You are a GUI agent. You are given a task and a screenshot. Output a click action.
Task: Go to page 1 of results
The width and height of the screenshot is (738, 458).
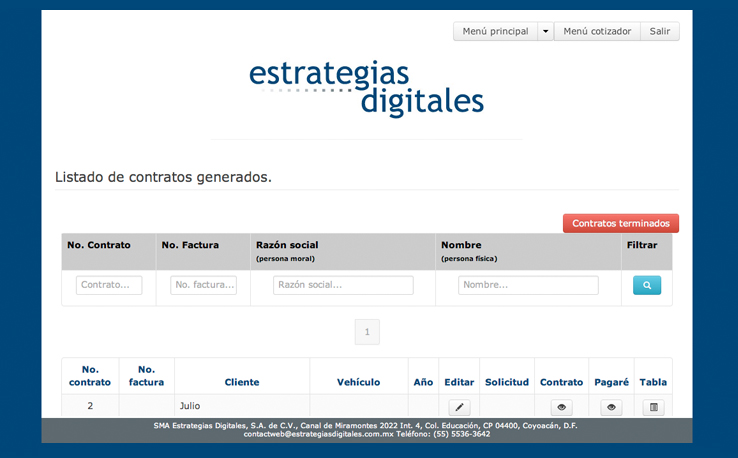tap(367, 332)
